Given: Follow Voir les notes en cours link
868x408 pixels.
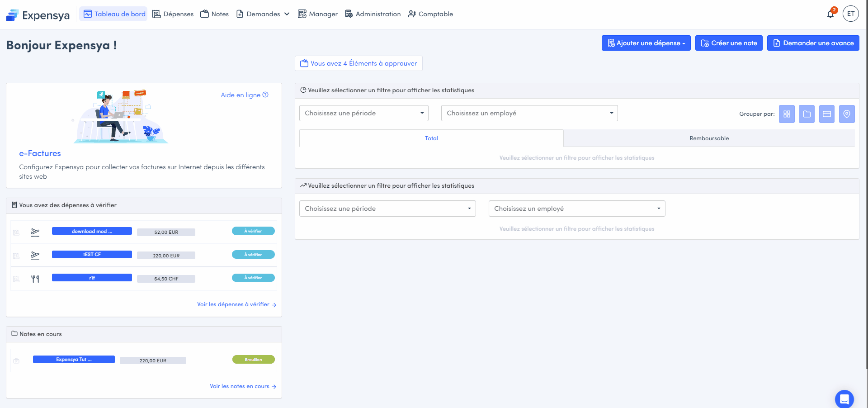Looking at the screenshot, I should (x=243, y=386).
